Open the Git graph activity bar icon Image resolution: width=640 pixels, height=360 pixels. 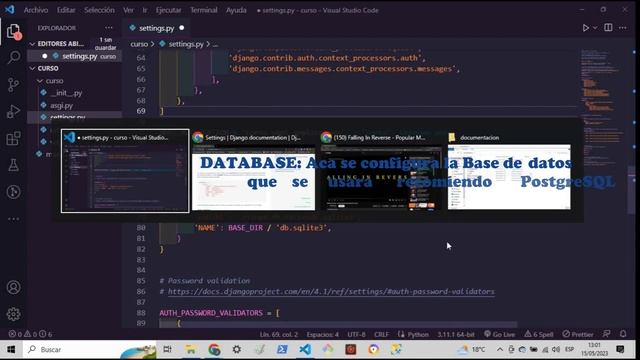click(x=13, y=192)
